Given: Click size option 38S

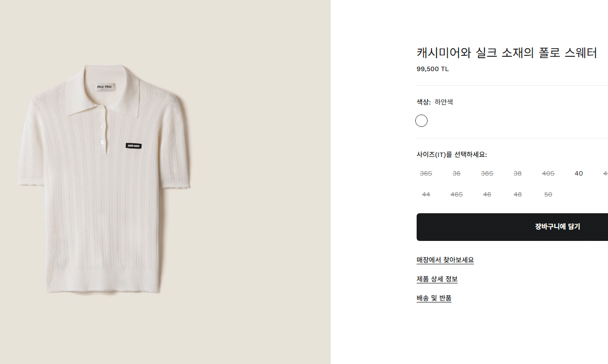Looking at the screenshot, I should 487,174.
